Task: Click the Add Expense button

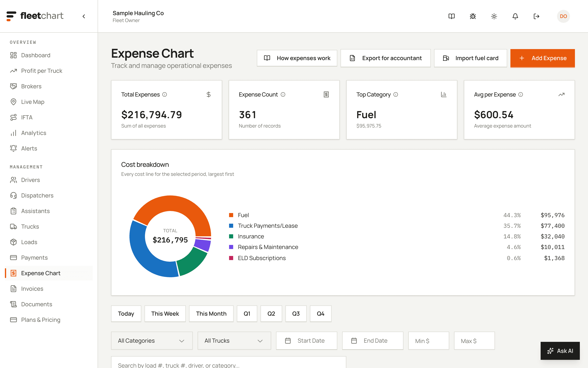Action: pyautogui.click(x=542, y=58)
